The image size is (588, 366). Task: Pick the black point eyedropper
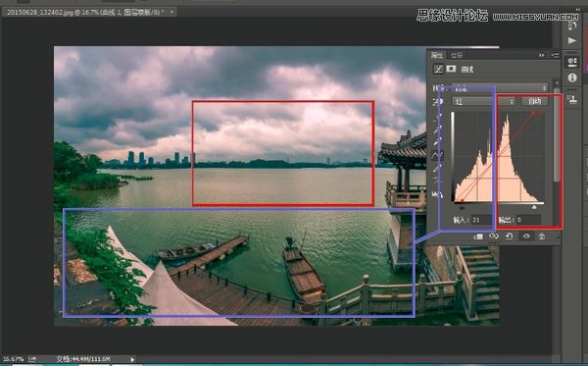437,118
